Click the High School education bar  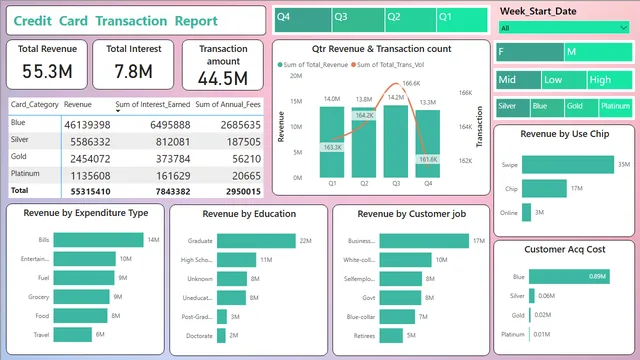[237, 260]
